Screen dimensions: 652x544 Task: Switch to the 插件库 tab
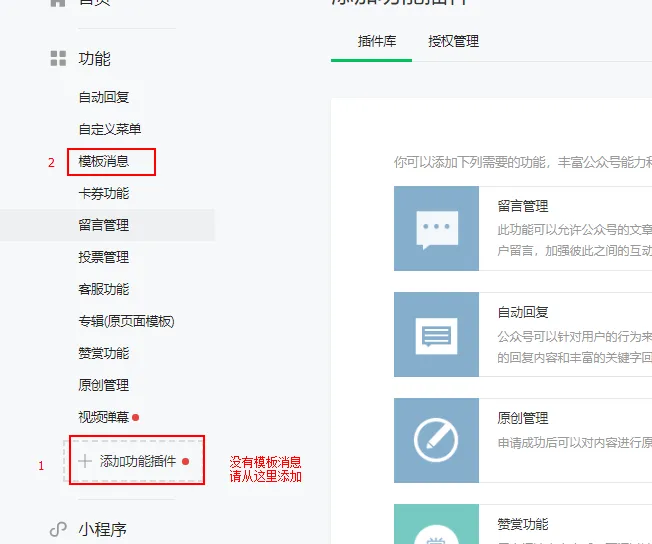click(377, 42)
